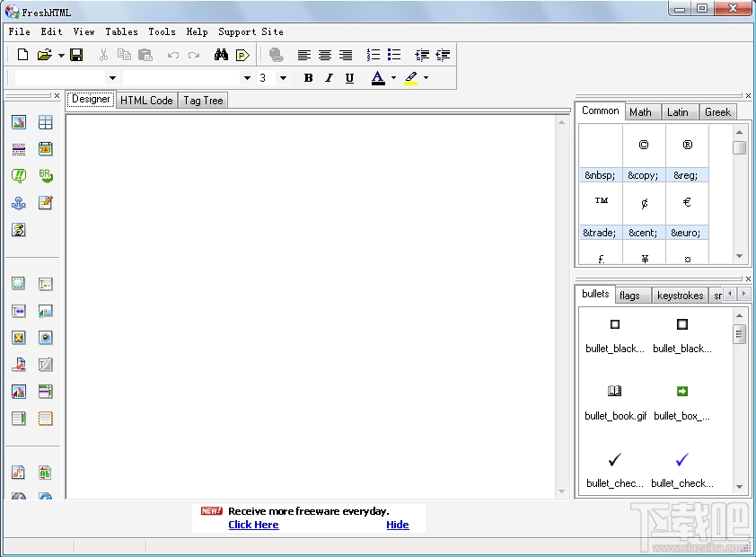
Task: Increase indent of paragraph
Action: [422, 55]
